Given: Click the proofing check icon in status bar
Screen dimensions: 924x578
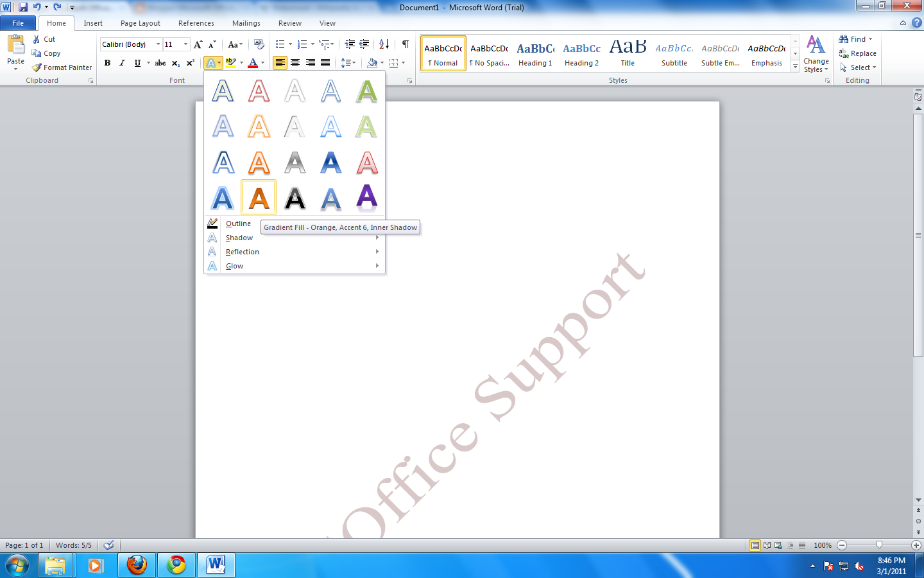Looking at the screenshot, I should (109, 545).
